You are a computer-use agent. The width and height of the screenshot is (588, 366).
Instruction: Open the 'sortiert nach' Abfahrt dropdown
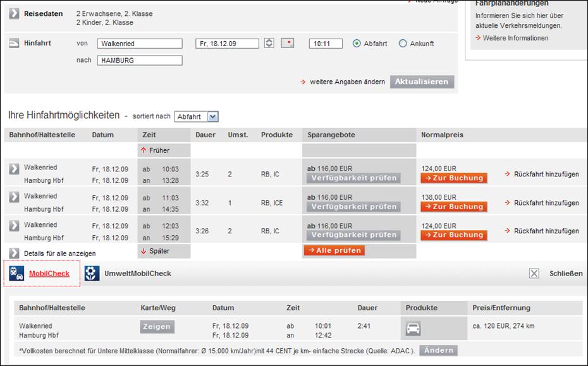tap(196, 116)
